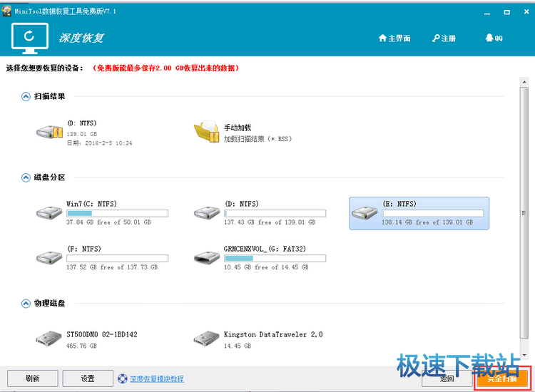Click the G: FAT32 usage bar
The width and height of the screenshot is (535, 392).
click(275, 259)
